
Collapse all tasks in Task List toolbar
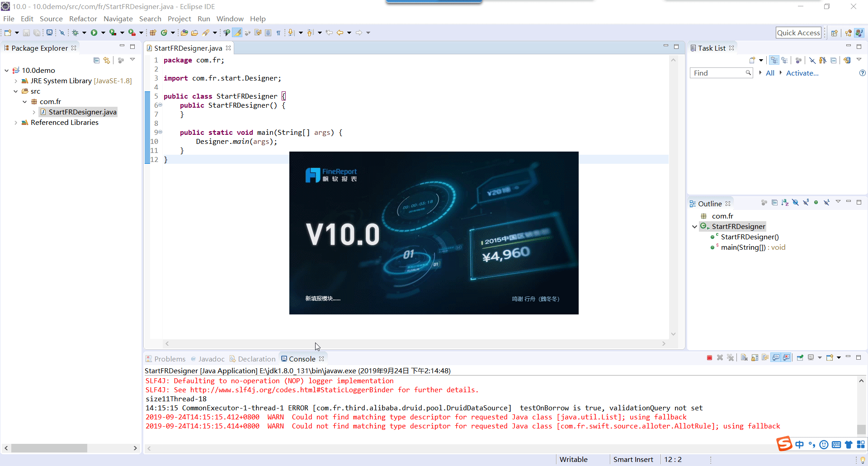point(833,60)
